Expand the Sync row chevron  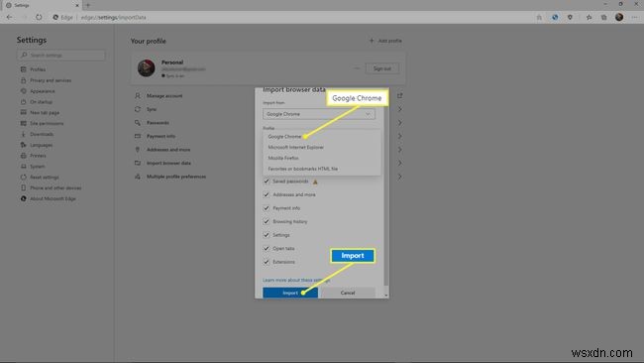399,109
